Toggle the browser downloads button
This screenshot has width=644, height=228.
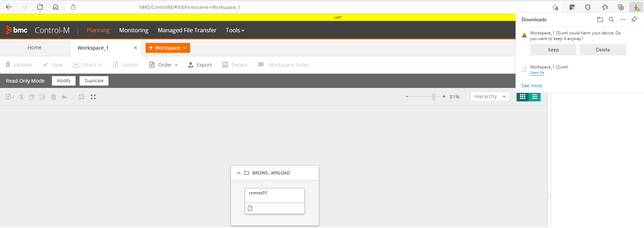636,7
